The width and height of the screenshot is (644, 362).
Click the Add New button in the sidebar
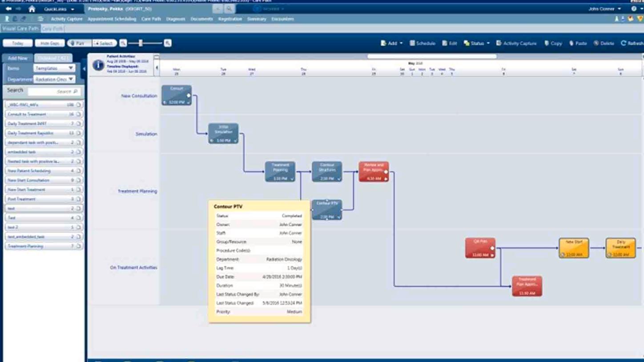click(17, 58)
